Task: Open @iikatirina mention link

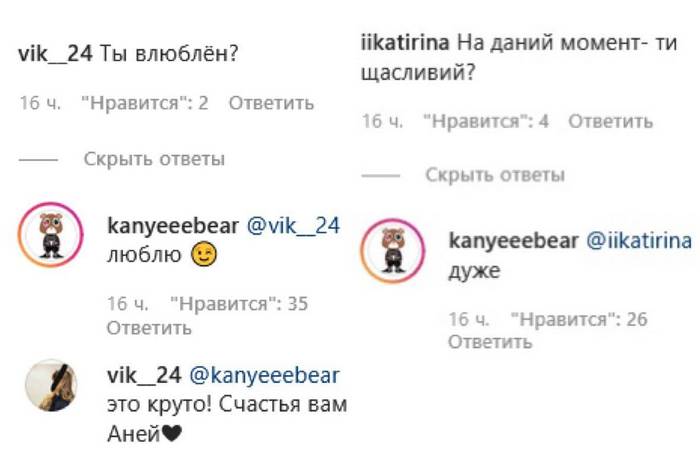Action: tap(639, 241)
